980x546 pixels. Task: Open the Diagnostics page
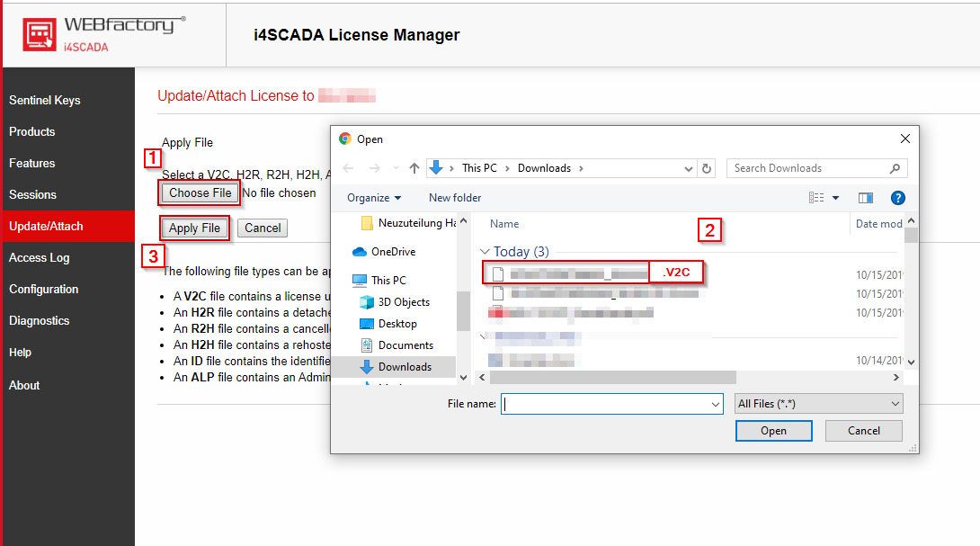click(x=39, y=321)
